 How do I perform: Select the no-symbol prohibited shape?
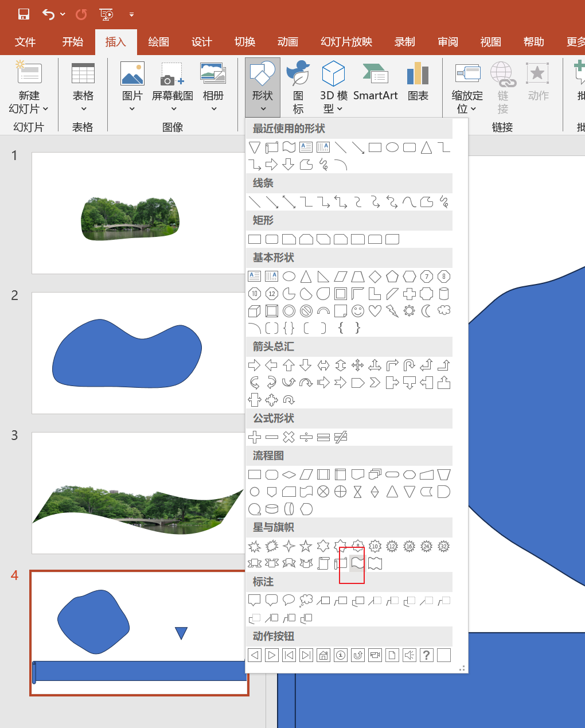(306, 311)
